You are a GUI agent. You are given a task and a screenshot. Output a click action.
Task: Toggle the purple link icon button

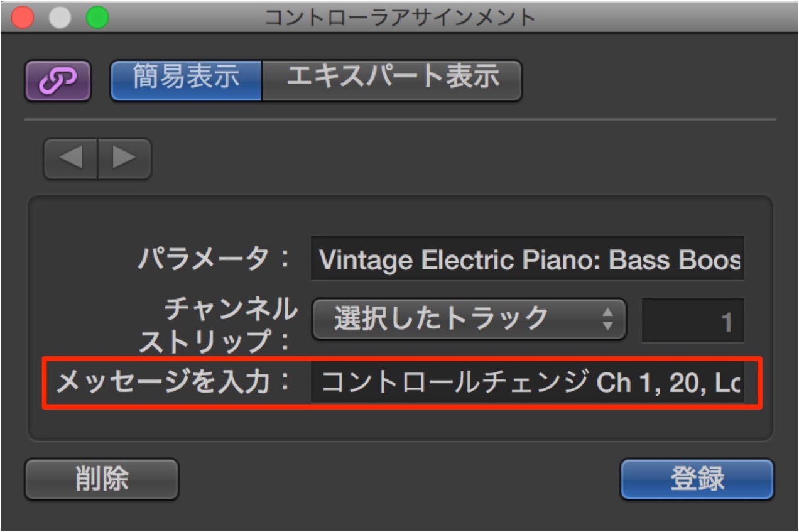pyautogui.click(x=58, y=81)
